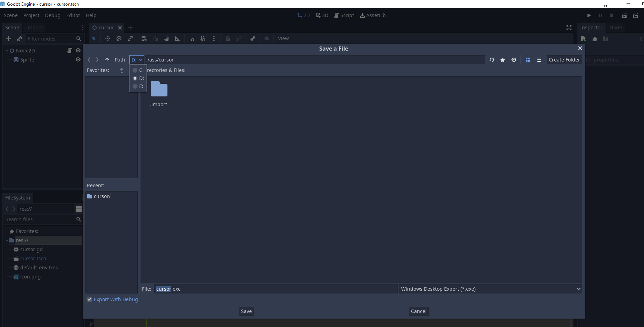Add current folder to favorites star
Screen dimensions: 644x327
503,60
